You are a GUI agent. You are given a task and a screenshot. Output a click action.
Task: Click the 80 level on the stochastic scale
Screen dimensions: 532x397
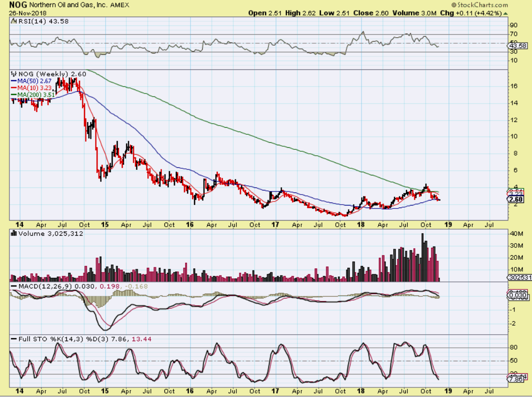pos(513,348)
